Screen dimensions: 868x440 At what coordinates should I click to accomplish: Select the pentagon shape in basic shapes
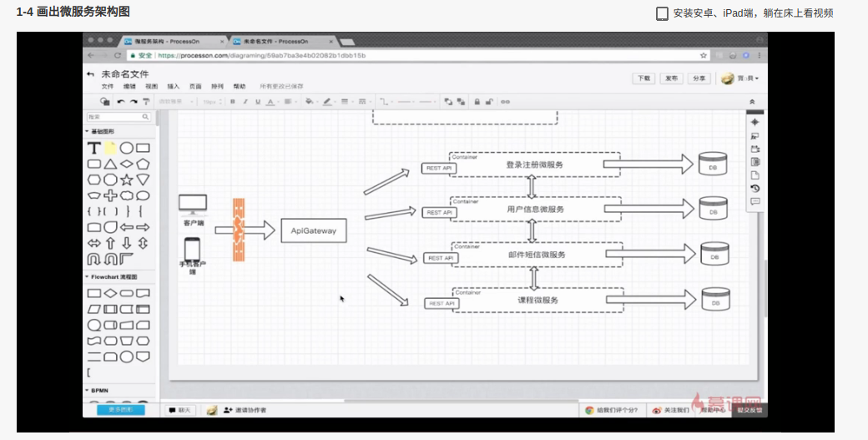click(x=143, y=164)
